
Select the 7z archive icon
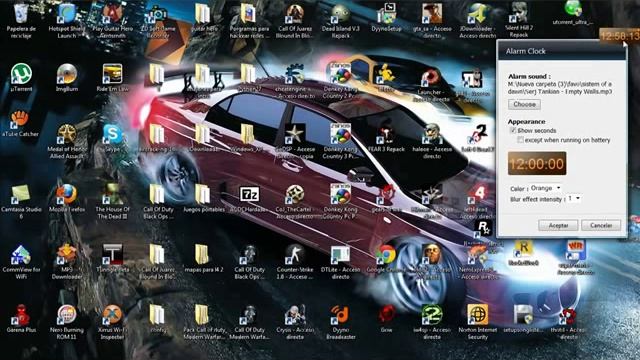[x=249, y=194]
